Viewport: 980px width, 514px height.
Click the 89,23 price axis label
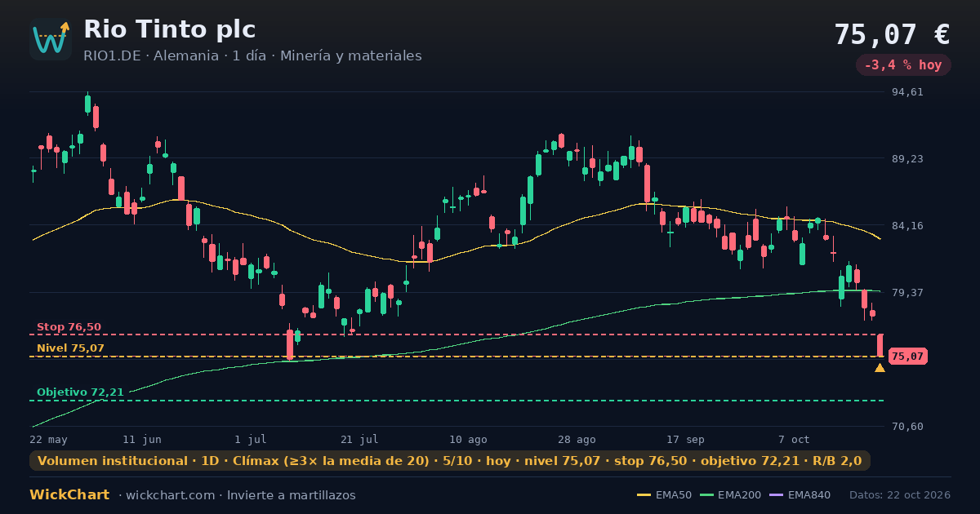click(907, 159)
